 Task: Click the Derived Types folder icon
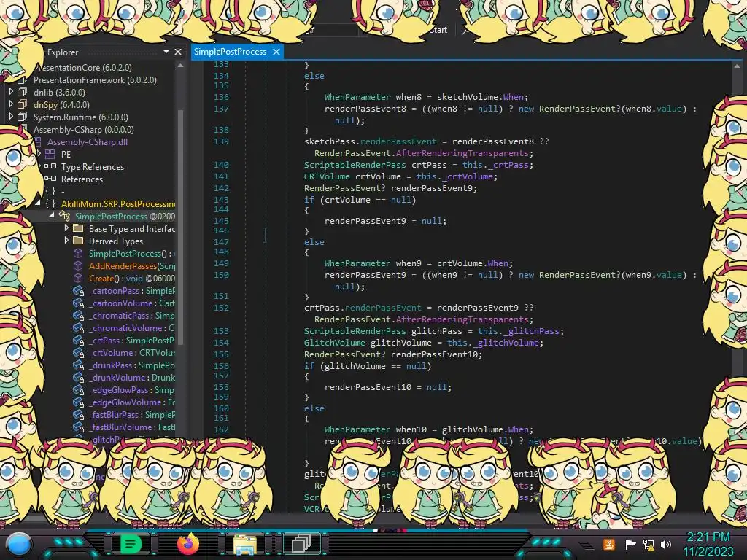coord(78,241)
